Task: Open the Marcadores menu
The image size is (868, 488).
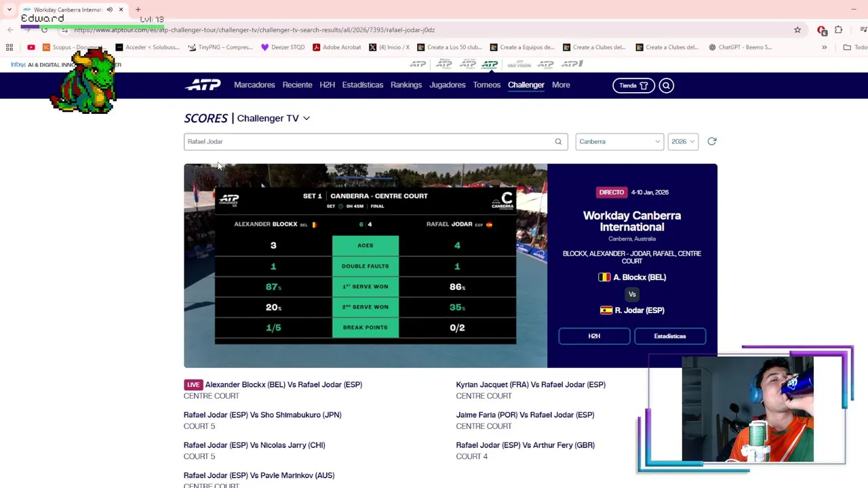Action: 254,85
